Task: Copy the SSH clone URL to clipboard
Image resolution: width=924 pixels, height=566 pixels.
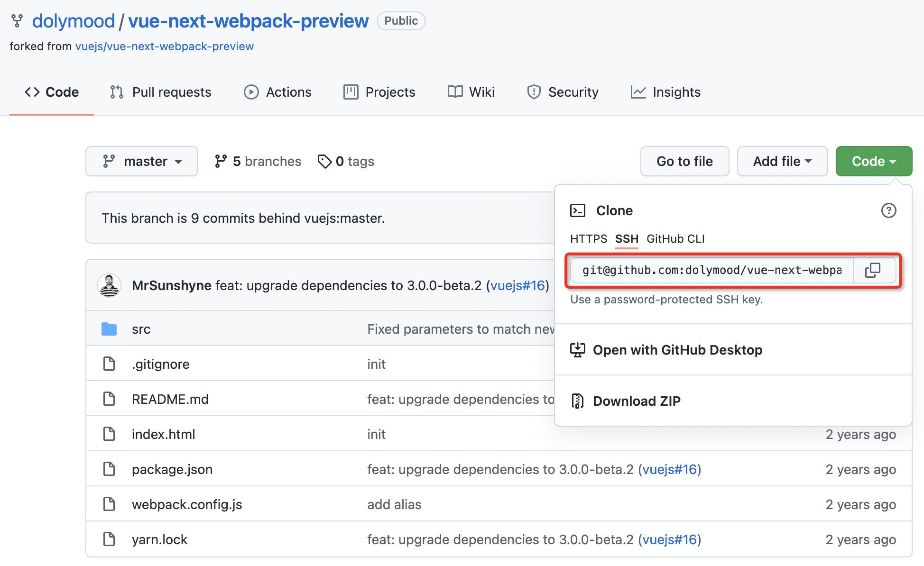Action: click(x=873, y=270)
